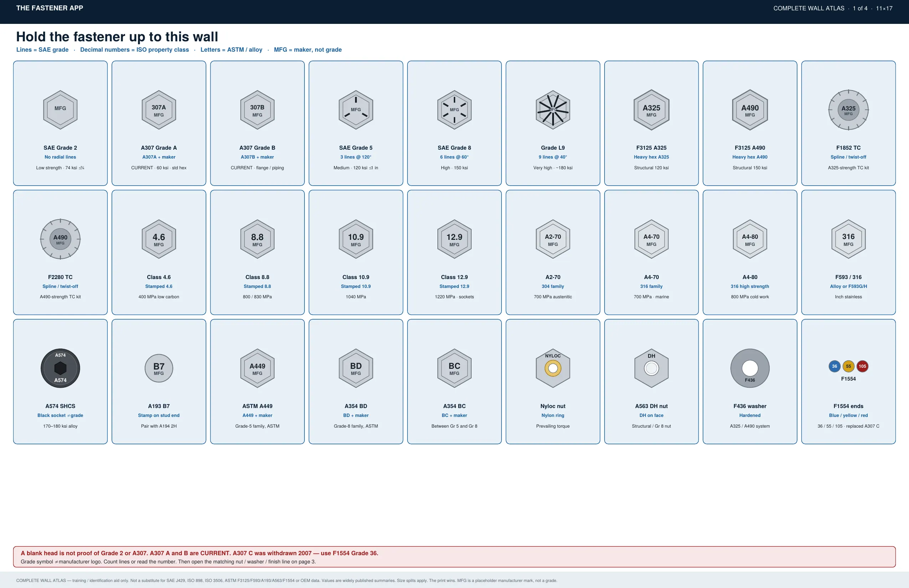Viewport: 909px width, 588px height.
Task: Click the COMPLETE WALL ATLAS page indicator
Action: click(x=833, y=9)
